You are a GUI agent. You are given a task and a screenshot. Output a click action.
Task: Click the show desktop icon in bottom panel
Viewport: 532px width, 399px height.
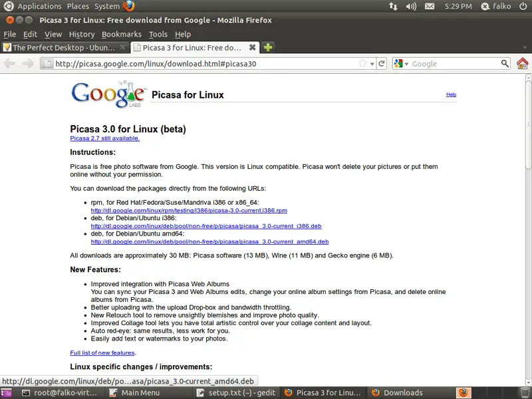point(6,393)
